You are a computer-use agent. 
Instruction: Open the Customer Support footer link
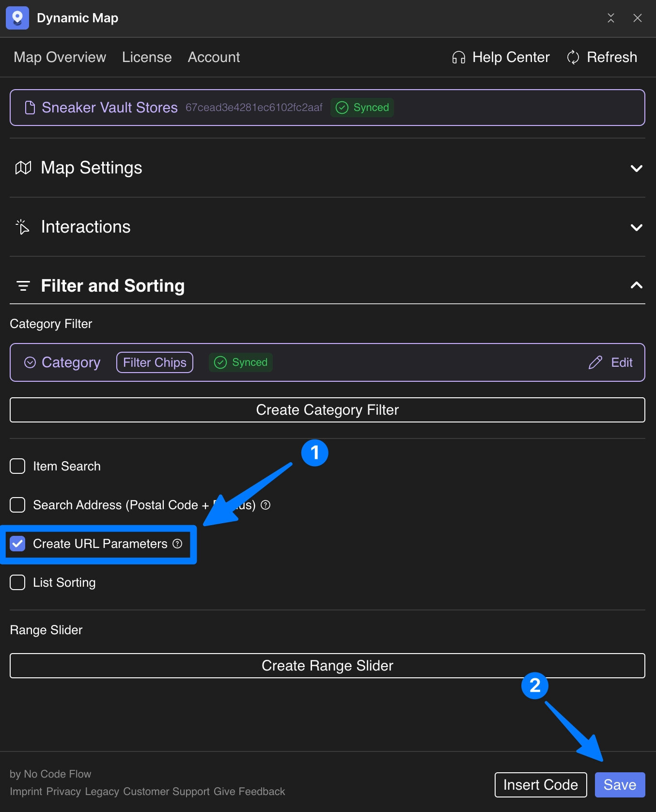167,792
